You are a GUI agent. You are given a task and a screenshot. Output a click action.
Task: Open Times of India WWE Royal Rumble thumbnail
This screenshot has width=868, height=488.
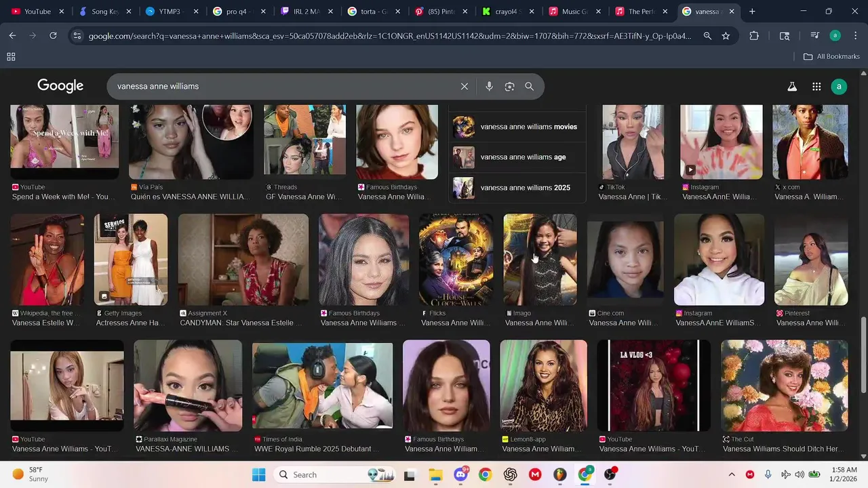(x=322, y=386)
